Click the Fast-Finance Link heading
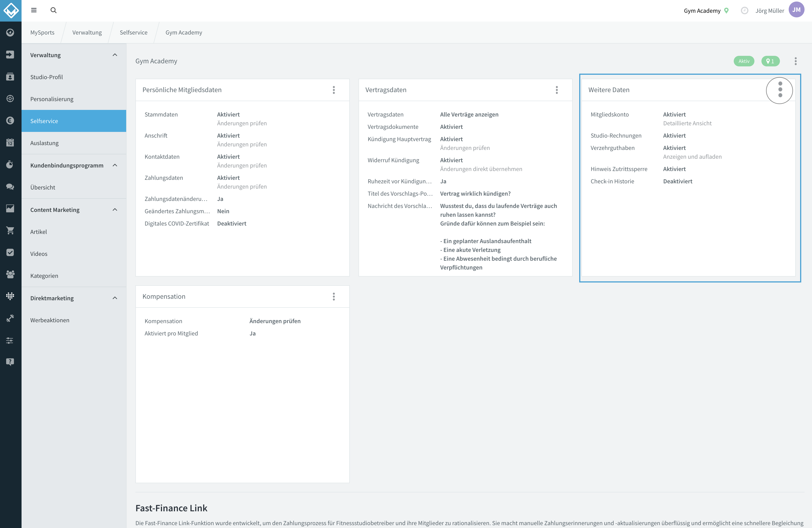The height and width of the screenshot is (528, 812). click(x=171, y=508)
